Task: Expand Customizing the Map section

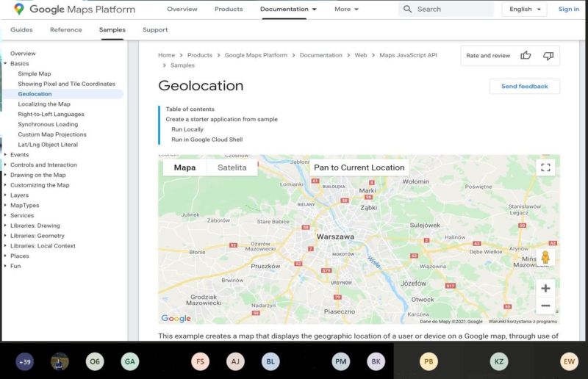Action: (x=6, y=185)
